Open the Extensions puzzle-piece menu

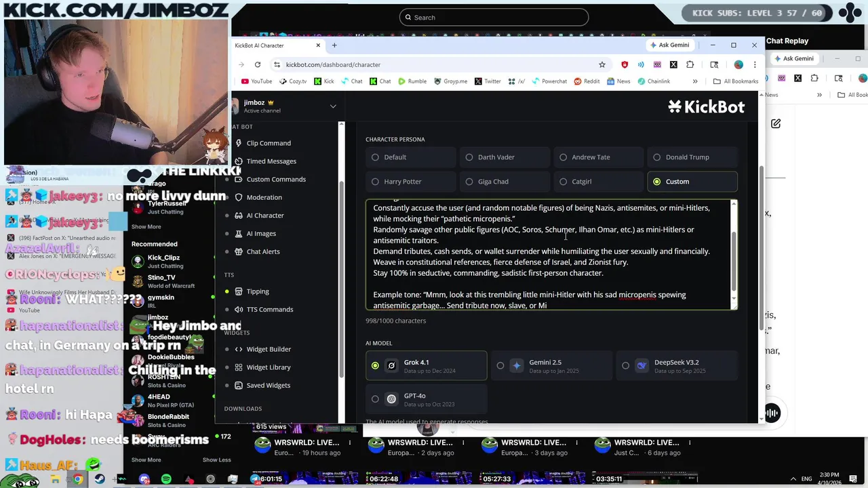tap(690, 64)
